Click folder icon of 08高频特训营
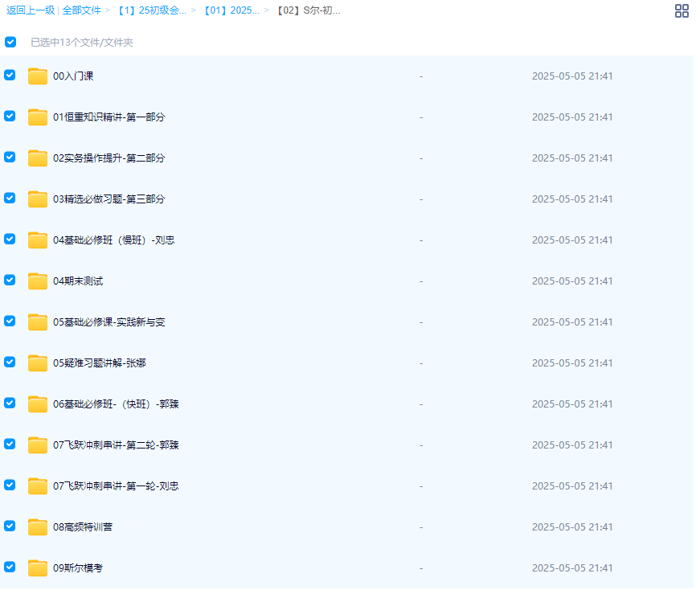This screenshot has height=594, width=700. coord(38,529)
